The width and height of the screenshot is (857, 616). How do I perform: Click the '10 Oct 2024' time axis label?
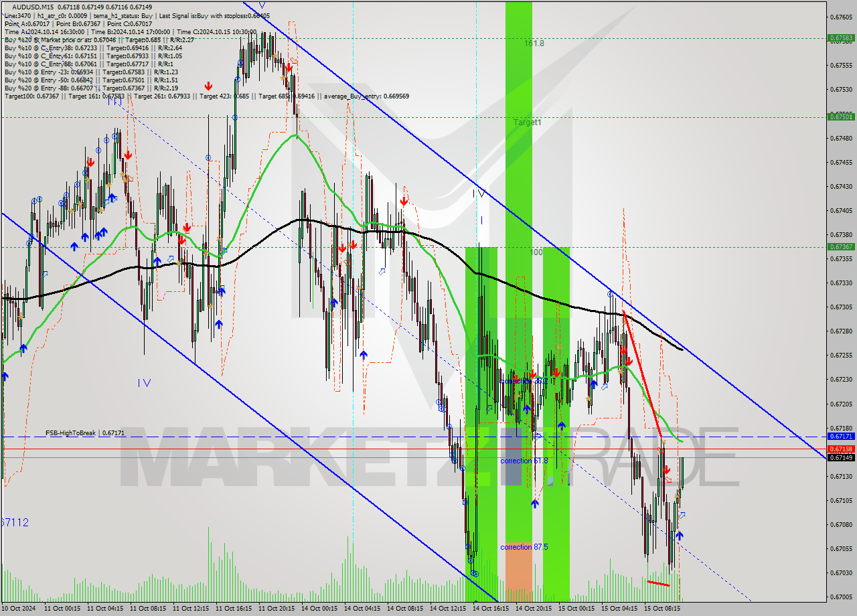click(x=20, y=609)
